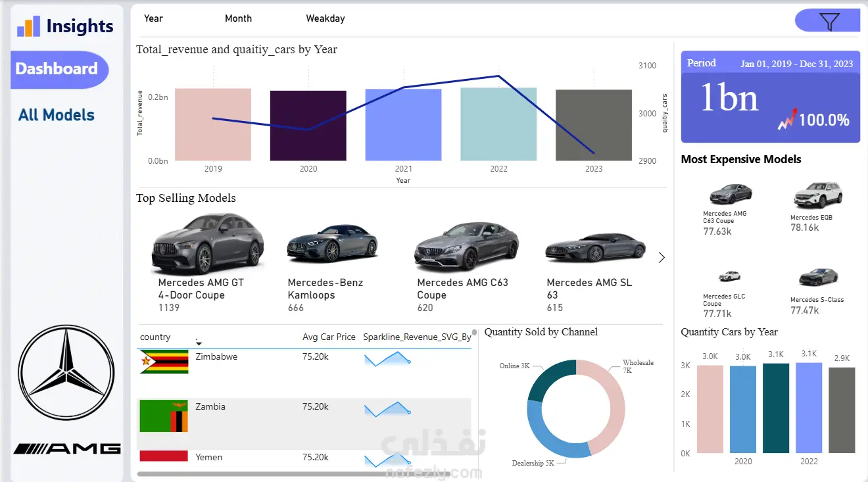This screenshot has width=868, height=482.
Task: Sort table using the column sort arrow
Action: click(x=199, y=343)
